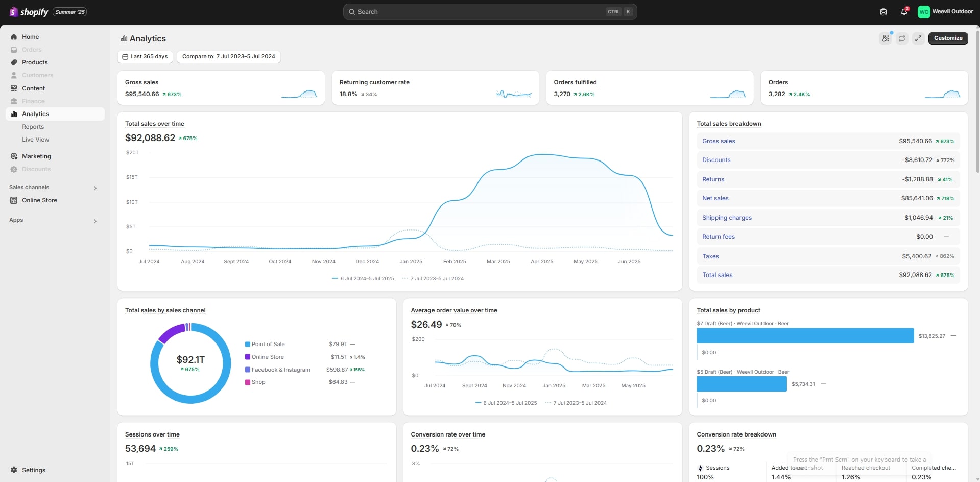The width and height of the screenshot is (980, 482).
Task: Click the Products tag icon
Action: (14, 62)
